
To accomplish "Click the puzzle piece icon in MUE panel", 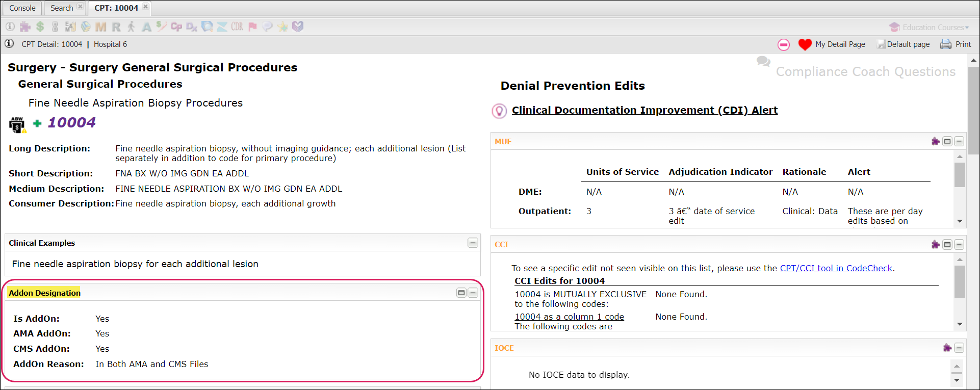I will [935, 141].
